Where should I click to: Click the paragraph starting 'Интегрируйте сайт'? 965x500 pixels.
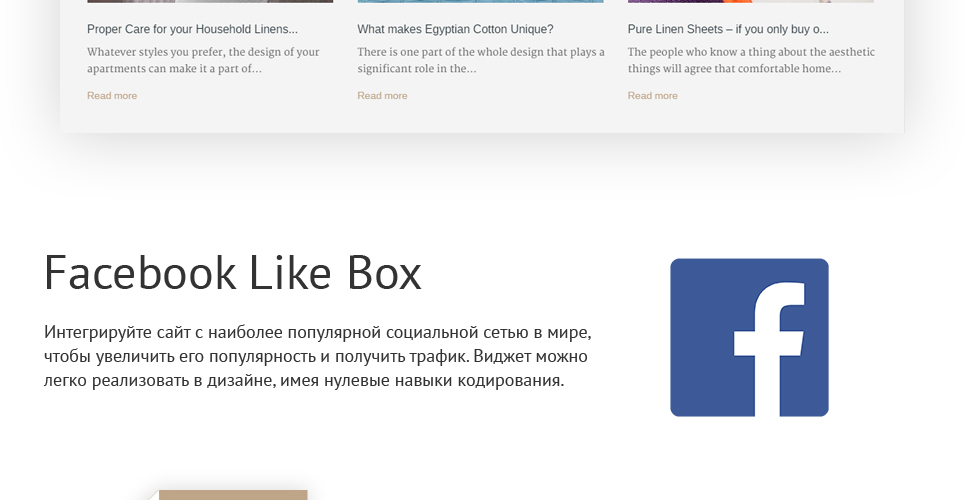[318, 356]
